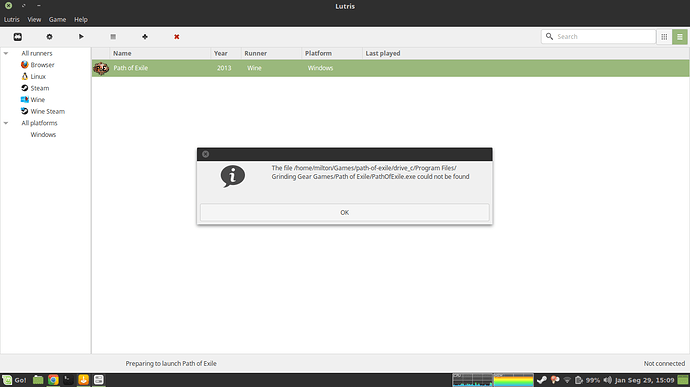Click the Tux penguin icon beside Linux
This screenshot has width=690, height=387.
click(x=25, y=77)
